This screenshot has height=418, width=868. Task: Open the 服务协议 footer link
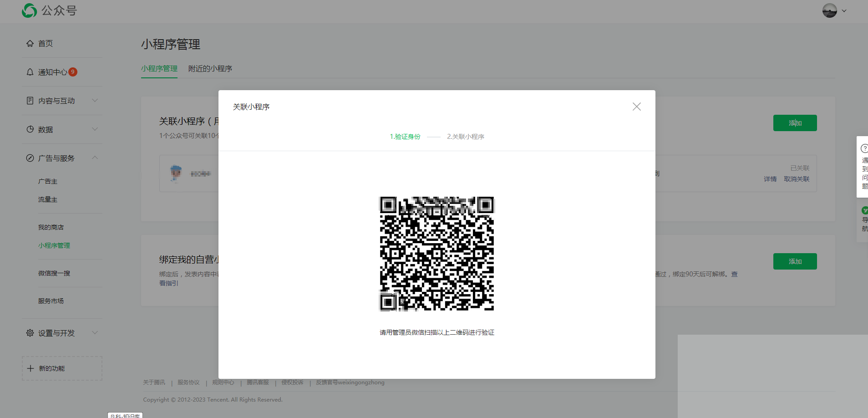click(188, 382)
